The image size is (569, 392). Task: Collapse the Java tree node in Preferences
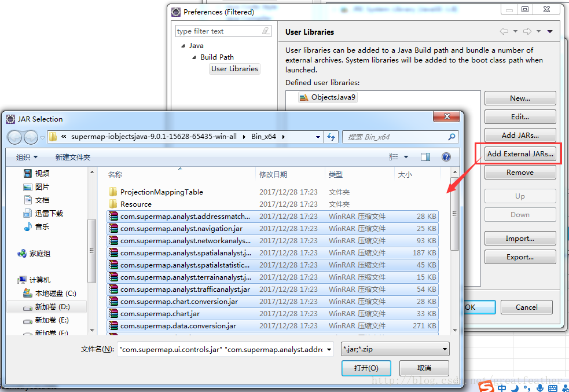(183, 46)
